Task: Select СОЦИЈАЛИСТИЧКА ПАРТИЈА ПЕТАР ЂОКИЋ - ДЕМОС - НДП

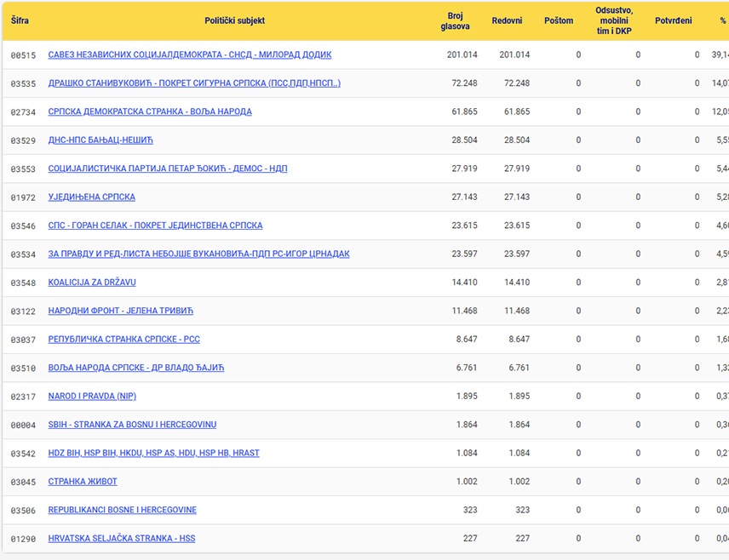Action: [168, 169]
